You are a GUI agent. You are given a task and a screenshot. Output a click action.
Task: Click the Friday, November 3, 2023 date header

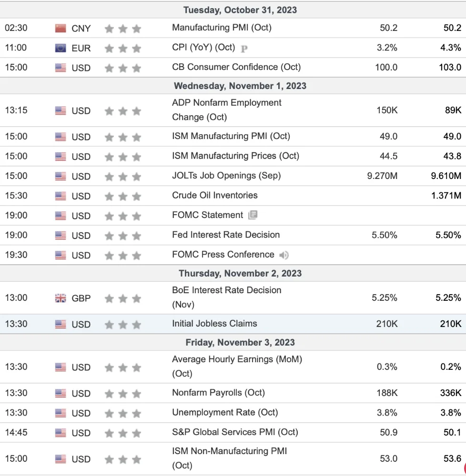tap(240, 342)
